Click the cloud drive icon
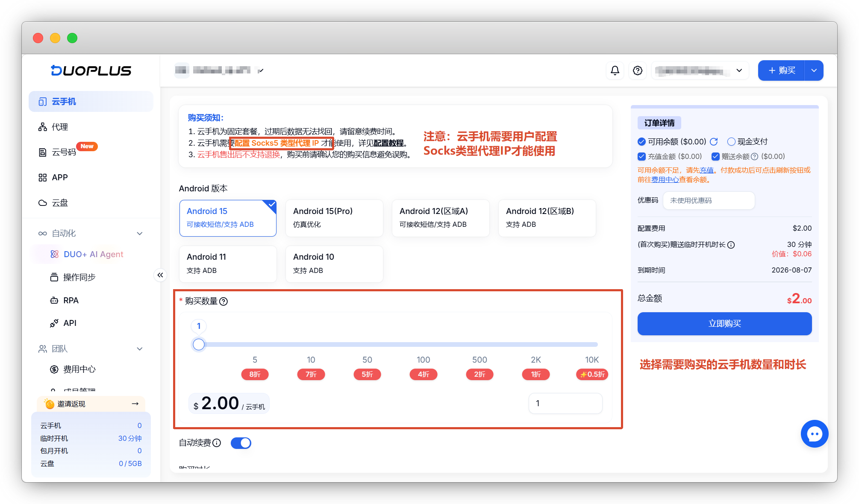This screenshot has width=859, height=504. pyautogui.click(x=42, y=203)
